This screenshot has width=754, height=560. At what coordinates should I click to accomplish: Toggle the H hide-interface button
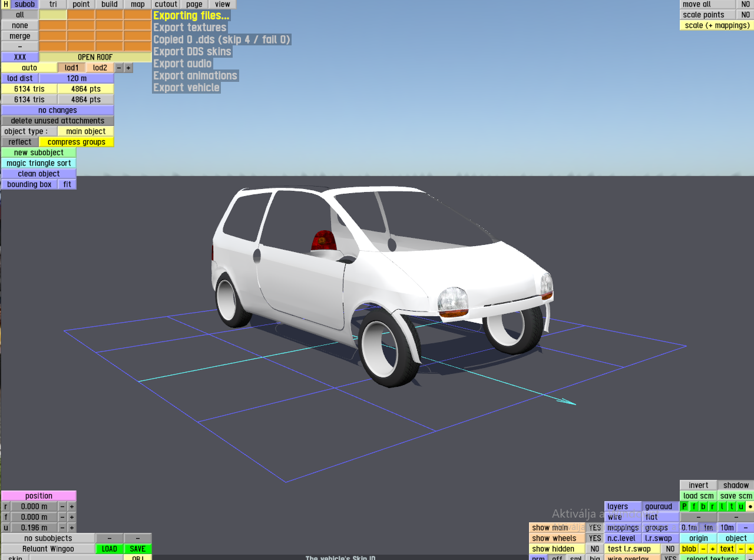tap(5, 4)
